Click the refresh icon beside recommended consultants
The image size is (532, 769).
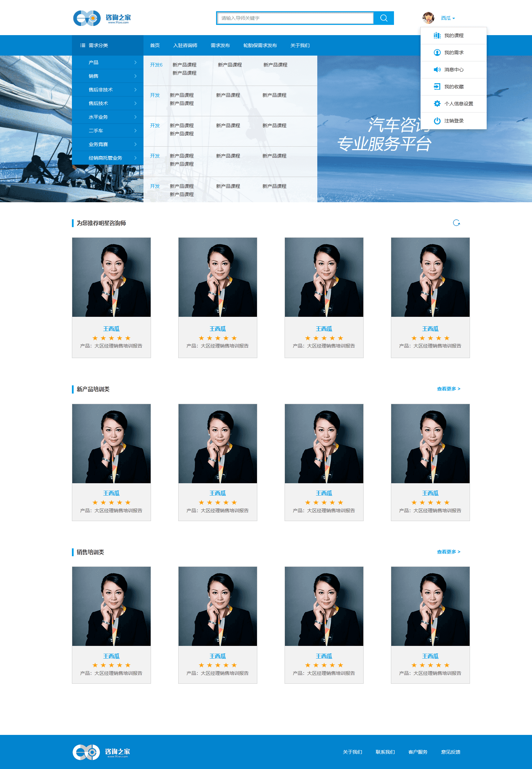(456, 223)
